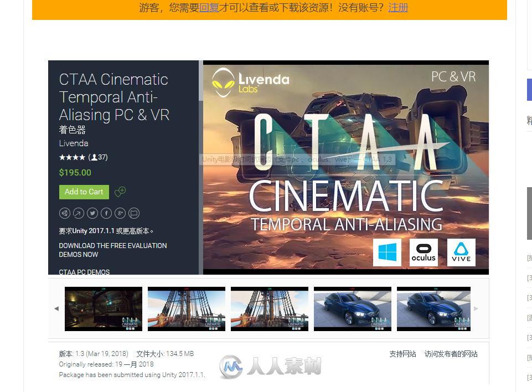This screenshot has height=392, width=532.
Task: Click the reviewer count person icon
Action: (x=94, y=157)
